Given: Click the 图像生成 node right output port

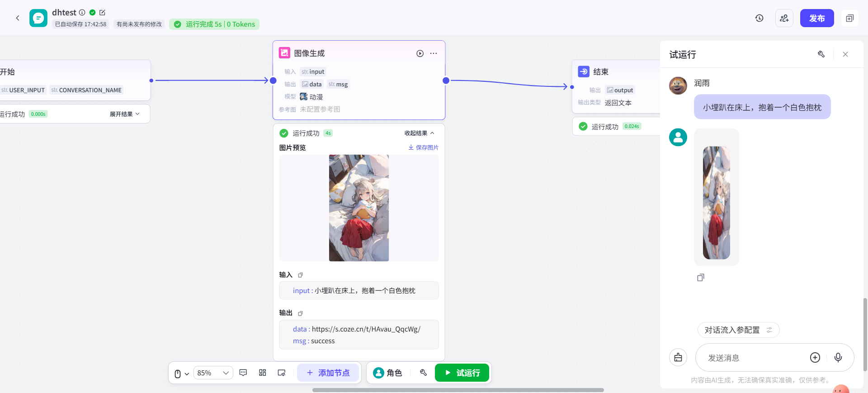Looking at the screenshot, I should 446,80.
